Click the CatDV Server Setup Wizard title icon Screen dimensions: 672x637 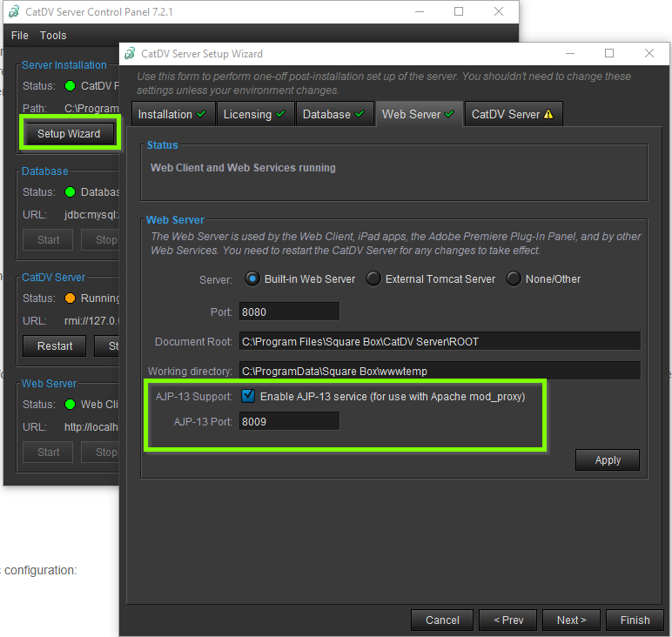(x=128, y=53)
